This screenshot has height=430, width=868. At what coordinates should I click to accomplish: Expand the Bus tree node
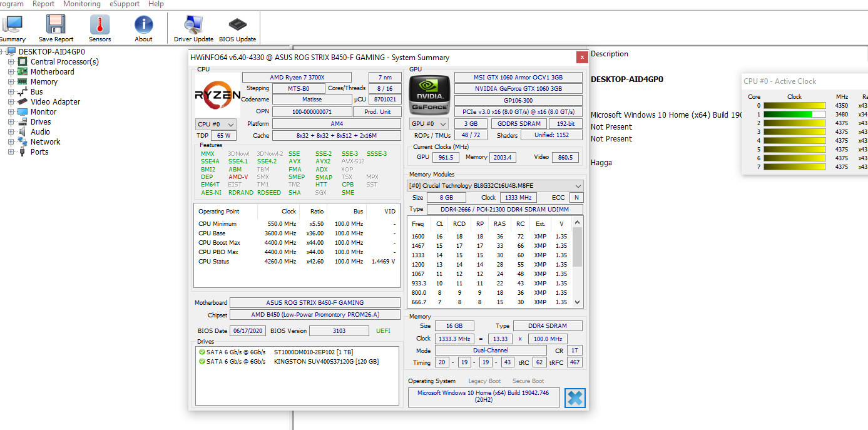click(x=11, y=91)
